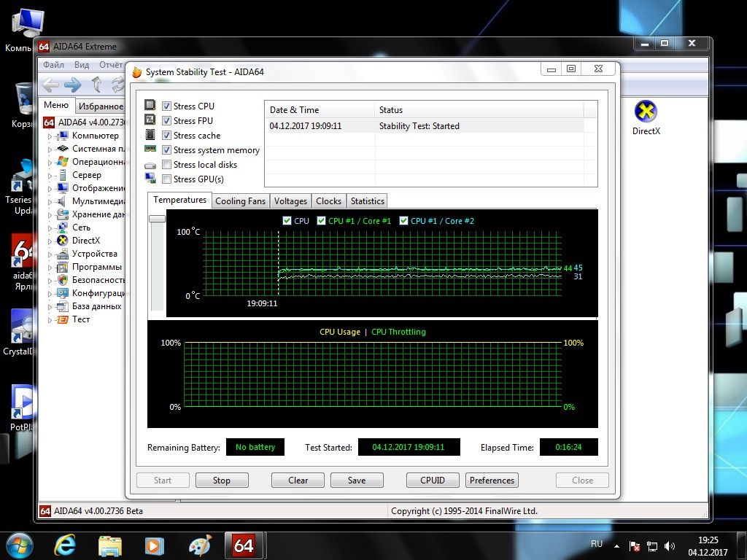Expand the Сеть tree node
747x560 pixels.
coord(50,228)
